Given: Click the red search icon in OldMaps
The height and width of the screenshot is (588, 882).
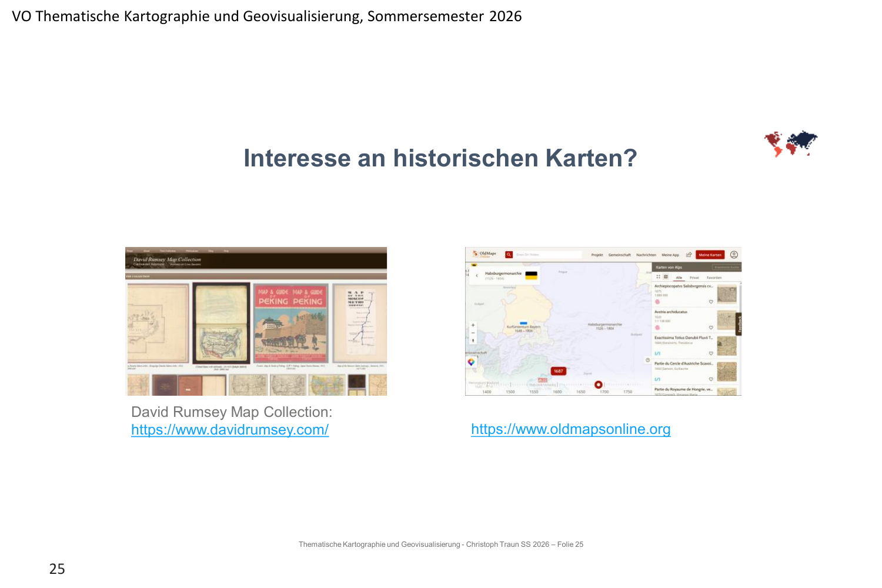Looking at the screenshot, I should coord(509,255).
